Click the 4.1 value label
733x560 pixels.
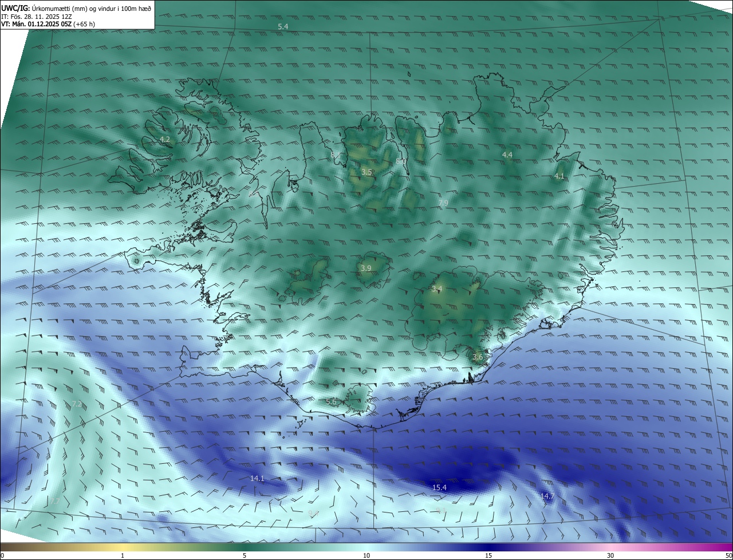[559, 176]
